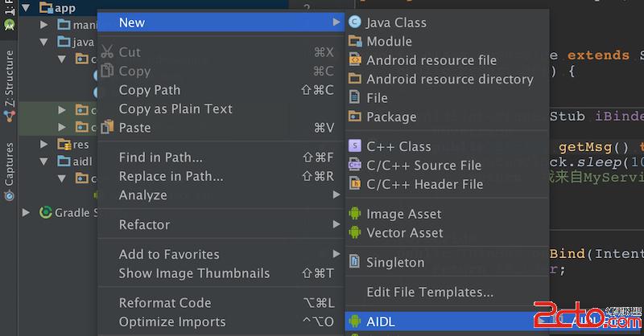
Task: Click the Module icon in New submenu
Action: point(355,41)
